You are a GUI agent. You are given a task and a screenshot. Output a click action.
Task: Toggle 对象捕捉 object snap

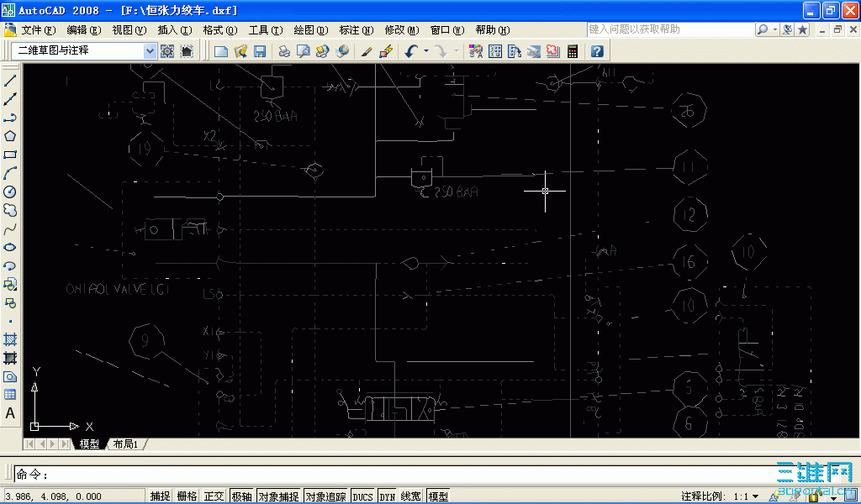pos(278,496)
